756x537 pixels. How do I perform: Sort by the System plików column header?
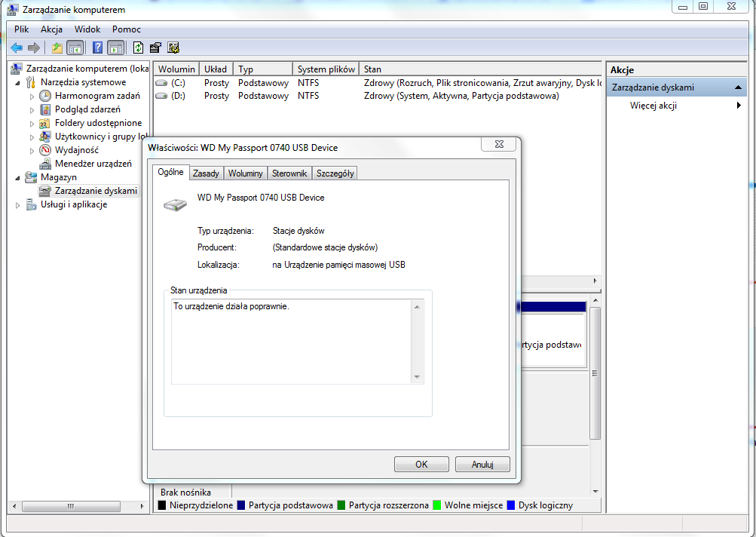click(x=326, y=69)
